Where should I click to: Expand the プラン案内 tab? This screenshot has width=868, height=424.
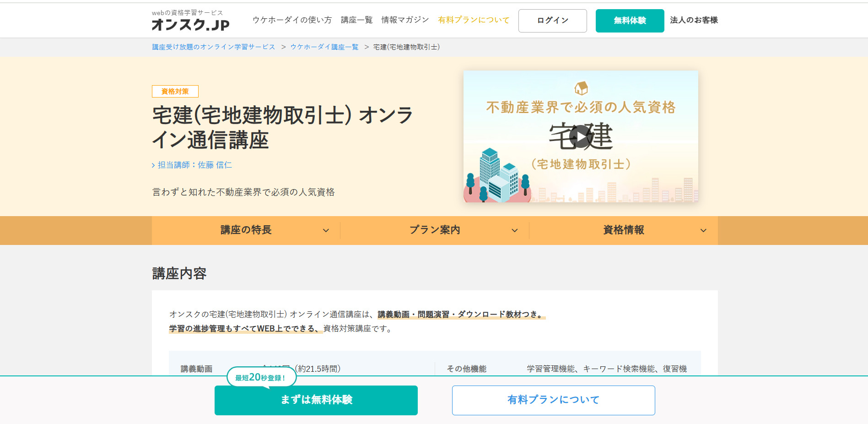[435, 230]
